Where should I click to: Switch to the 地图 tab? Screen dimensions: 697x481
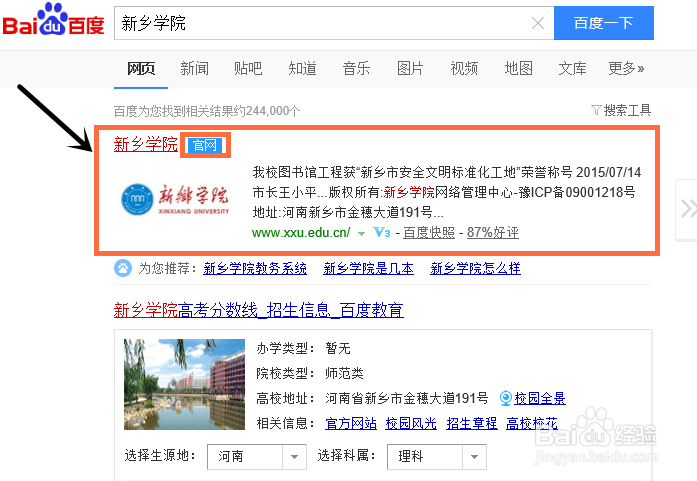(518, 68)
